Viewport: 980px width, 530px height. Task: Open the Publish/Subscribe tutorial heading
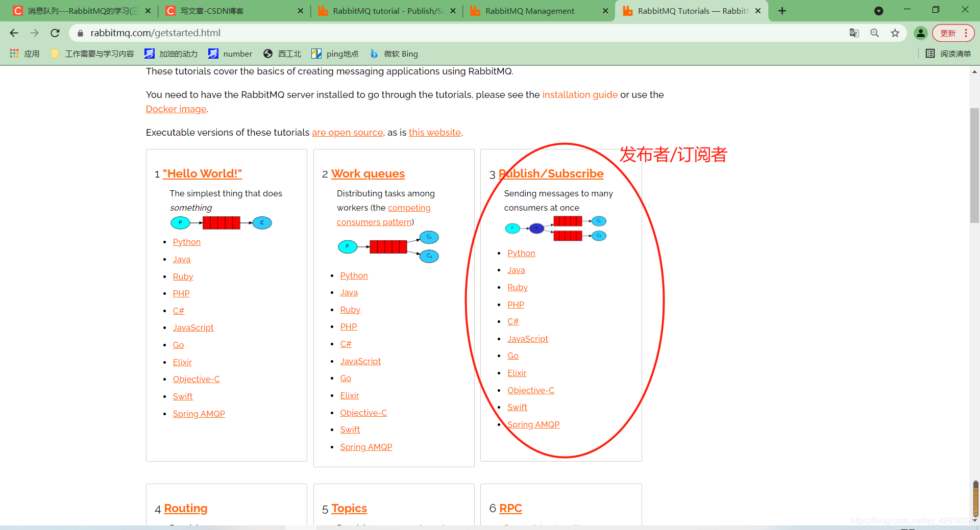point(551,174)
